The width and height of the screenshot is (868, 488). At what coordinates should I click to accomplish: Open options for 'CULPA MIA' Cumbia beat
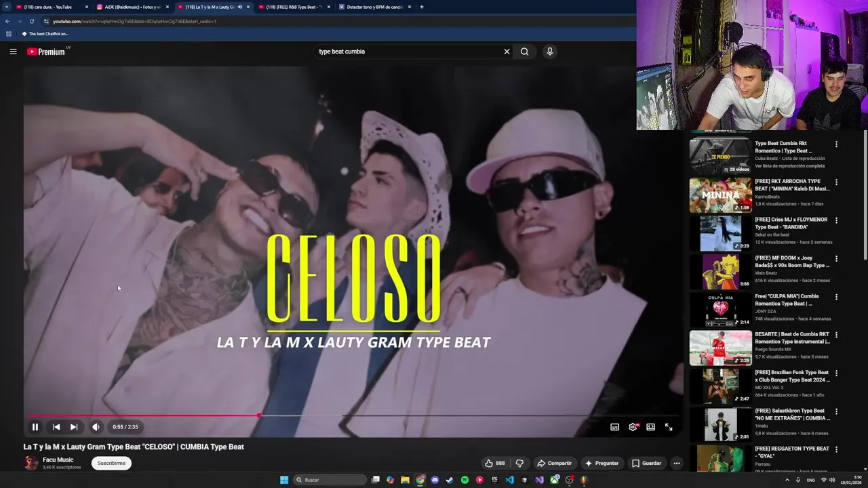(836, 297)
